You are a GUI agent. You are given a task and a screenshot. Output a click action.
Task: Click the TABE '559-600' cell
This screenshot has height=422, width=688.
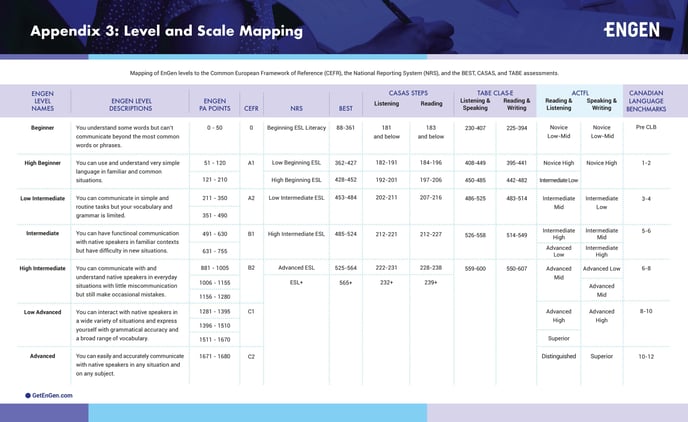point(475,268)
